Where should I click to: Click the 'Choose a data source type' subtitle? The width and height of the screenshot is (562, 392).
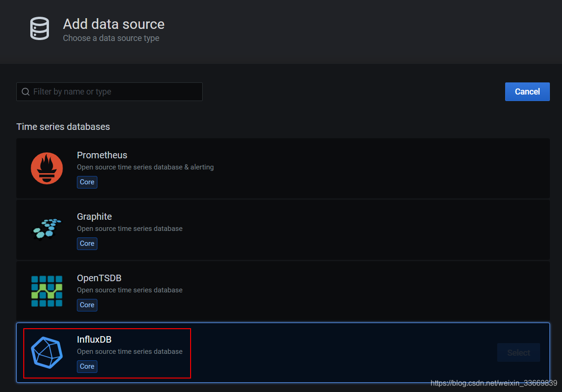pos(111,38)
